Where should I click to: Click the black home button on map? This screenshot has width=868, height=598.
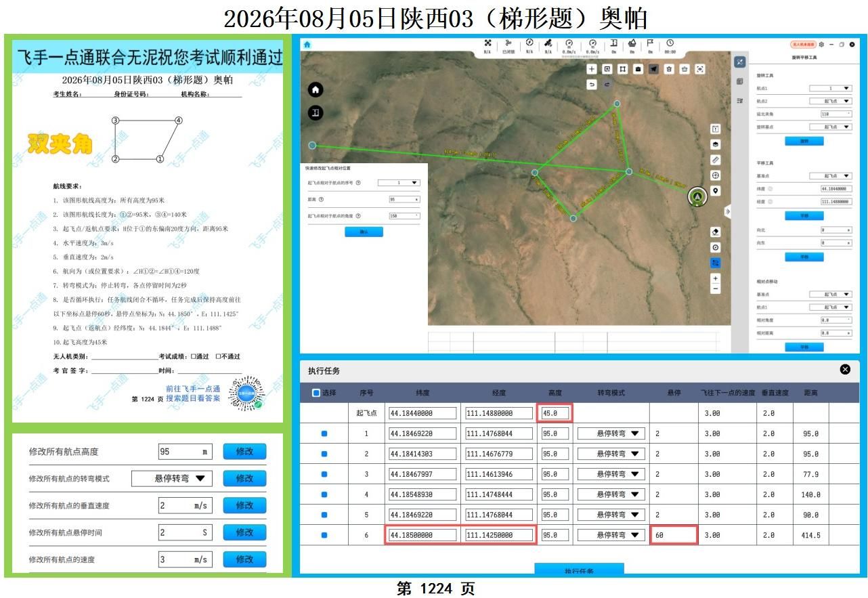(x=316, y=89)
